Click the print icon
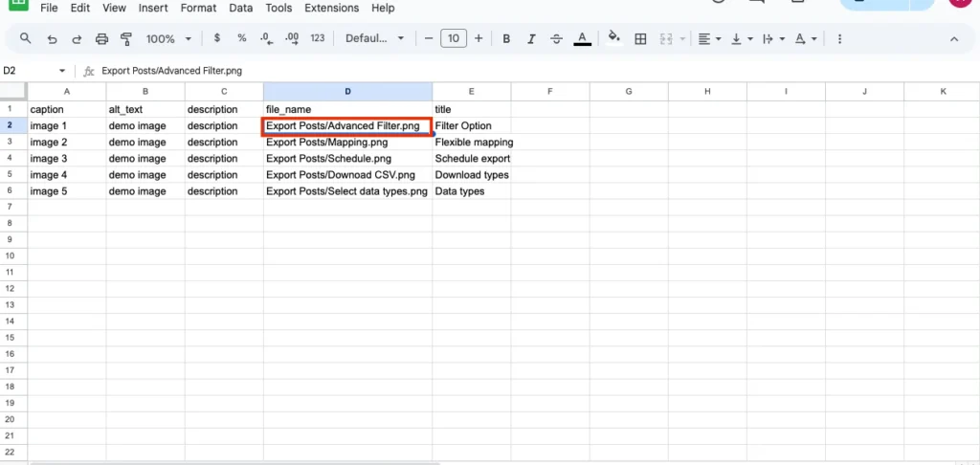The height and width of the screenshot is (465, 980). 101,39
